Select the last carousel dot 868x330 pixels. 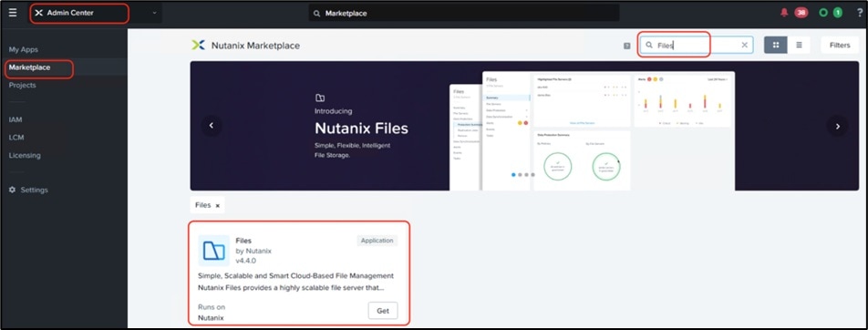533,174
